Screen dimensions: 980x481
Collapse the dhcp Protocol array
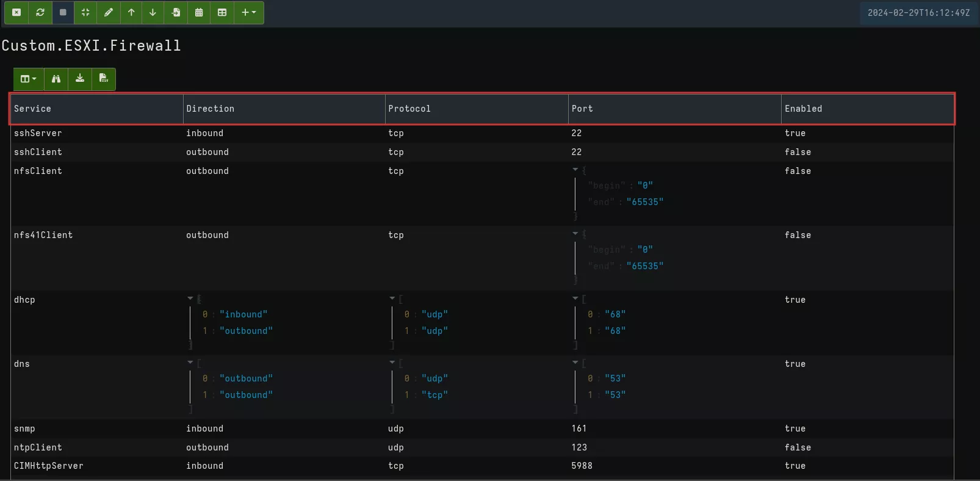coord(392,298)
